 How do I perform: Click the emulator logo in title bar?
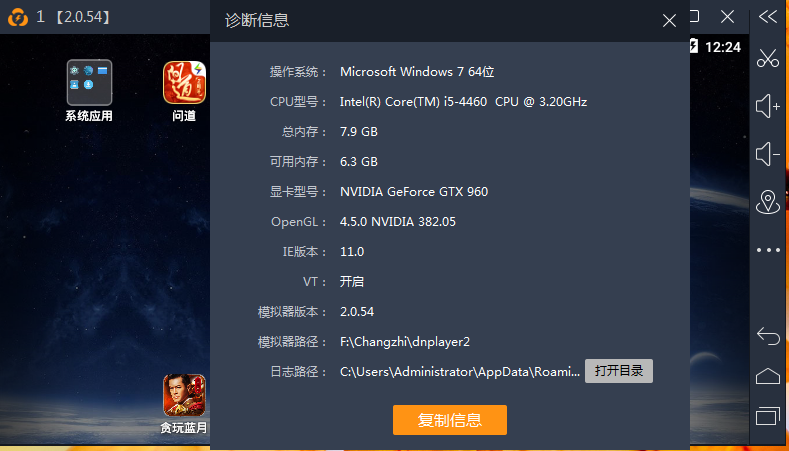[18, 17]
